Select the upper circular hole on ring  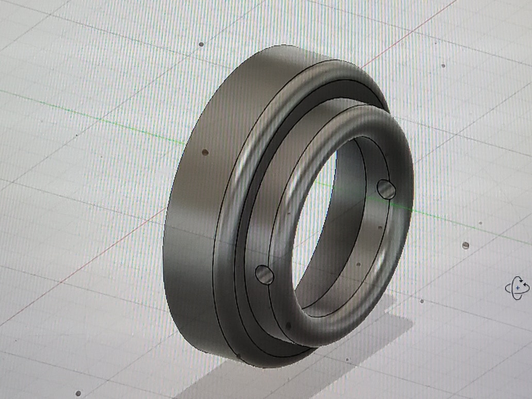point(386,189)
